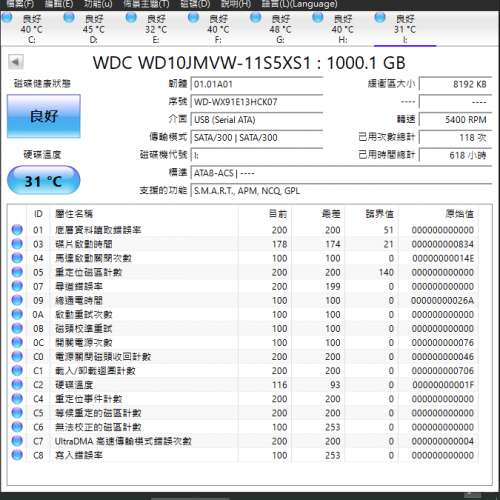Click raw value 00000000026A
This screenshot has width=500, height=500.
[x=442, y=300]
